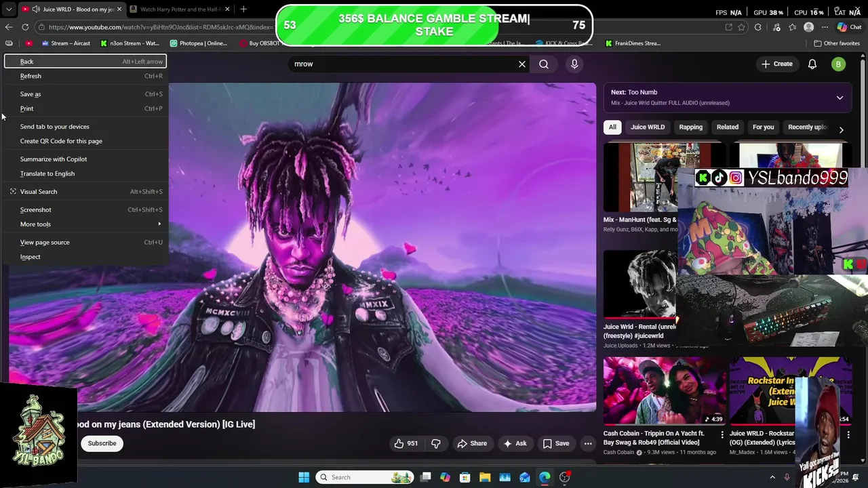Click the Share button under video
Screen dimensions: 868x488
click(x=471, y=443)
